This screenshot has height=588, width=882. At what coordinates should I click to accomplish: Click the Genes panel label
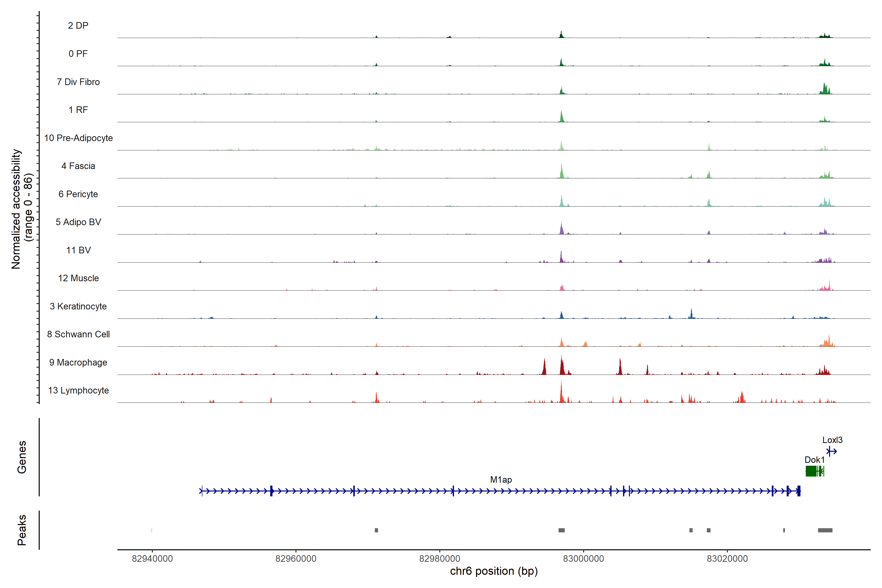tap(22, 457)
